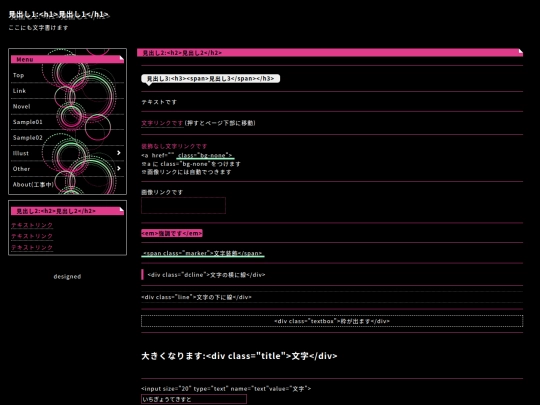Click the pink <em>強調です</em> highlighted text
Screen dimensions: 540x405
[x=172, y=233]
